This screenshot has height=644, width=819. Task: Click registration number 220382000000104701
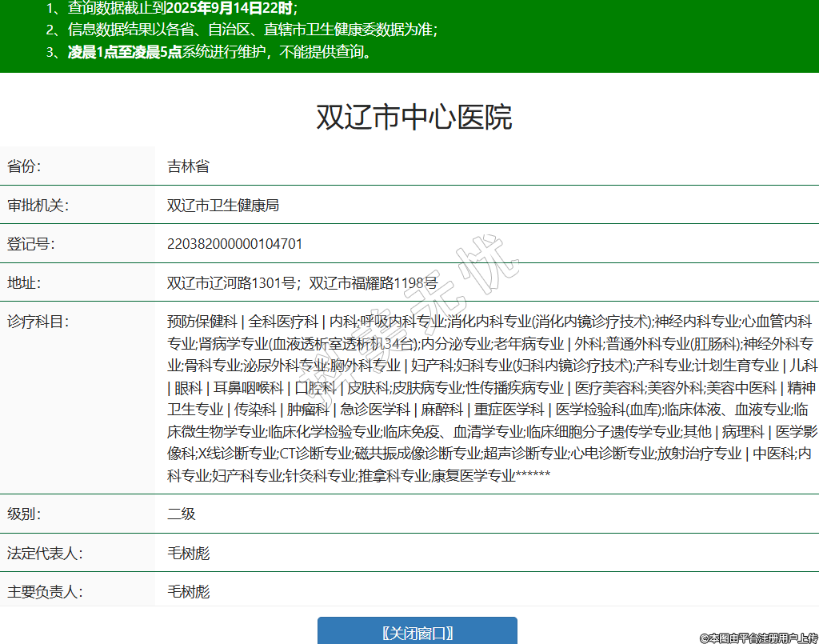click(x=234, y=244)
